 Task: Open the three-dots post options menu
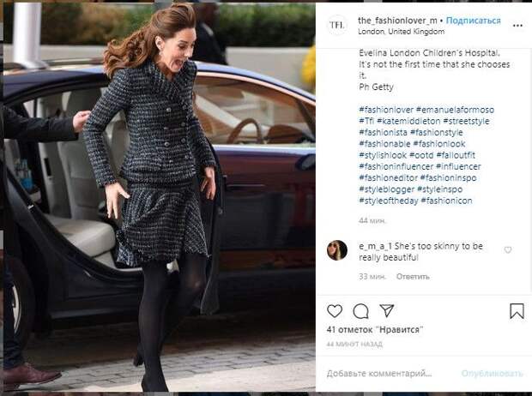[517, 26]
